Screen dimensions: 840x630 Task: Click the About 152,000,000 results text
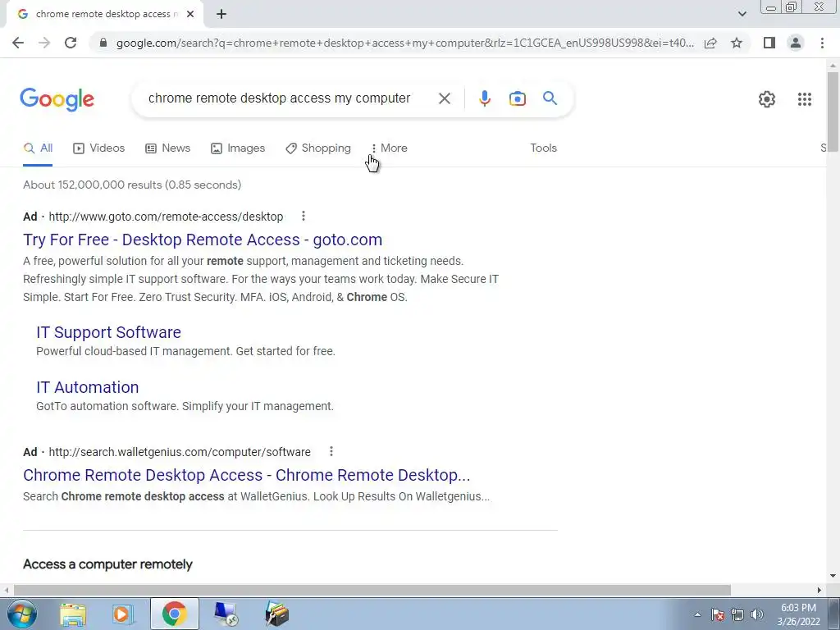(132, 185)
